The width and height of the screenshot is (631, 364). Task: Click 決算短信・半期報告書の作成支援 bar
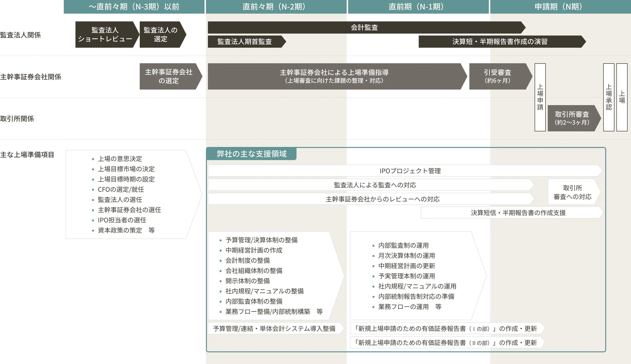518,212
